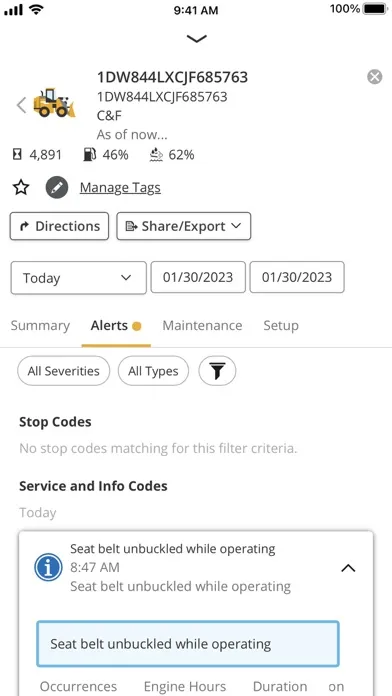
Task: Dismiss machine details with the X icon
Action: [x=375, y=77]
